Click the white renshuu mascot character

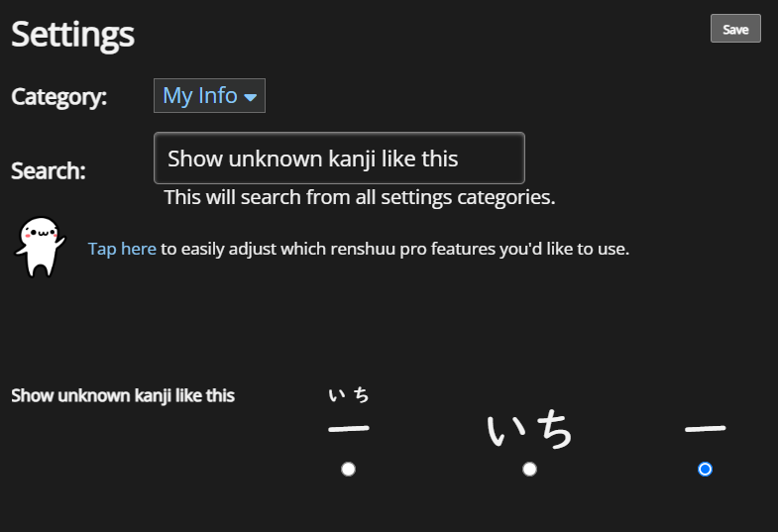tap(40, 247)
